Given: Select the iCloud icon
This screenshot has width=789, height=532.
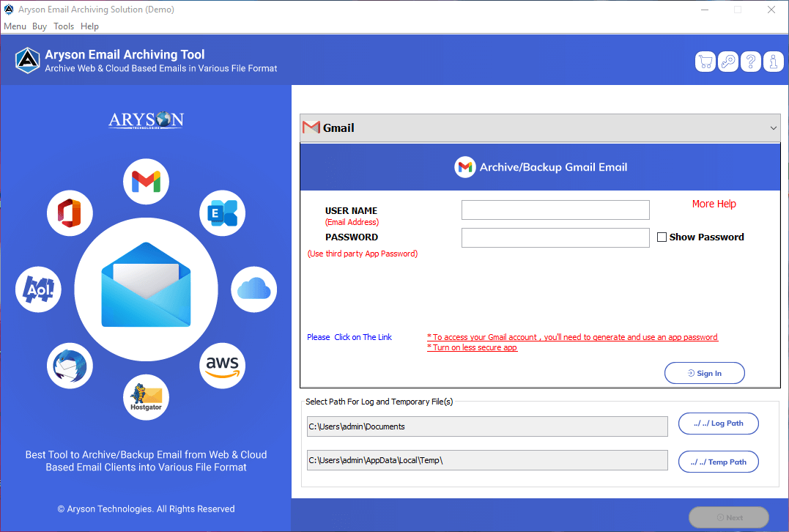Looking at the screenshot, I should click(x=254, y=290).
